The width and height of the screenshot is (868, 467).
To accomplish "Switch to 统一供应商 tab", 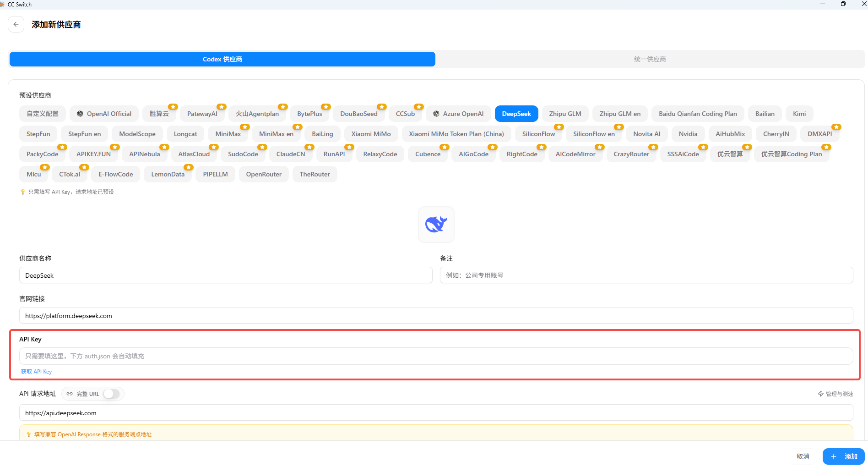I will click(650, 59).
